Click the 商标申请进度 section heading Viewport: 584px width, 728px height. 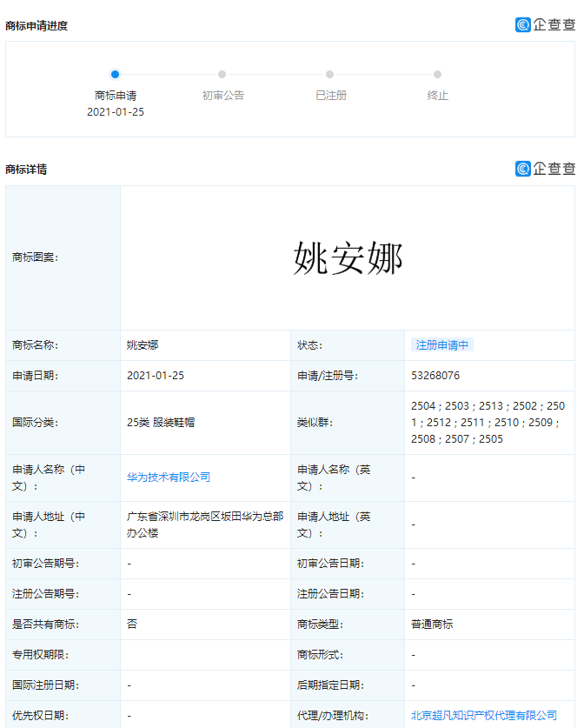[36, 26]
